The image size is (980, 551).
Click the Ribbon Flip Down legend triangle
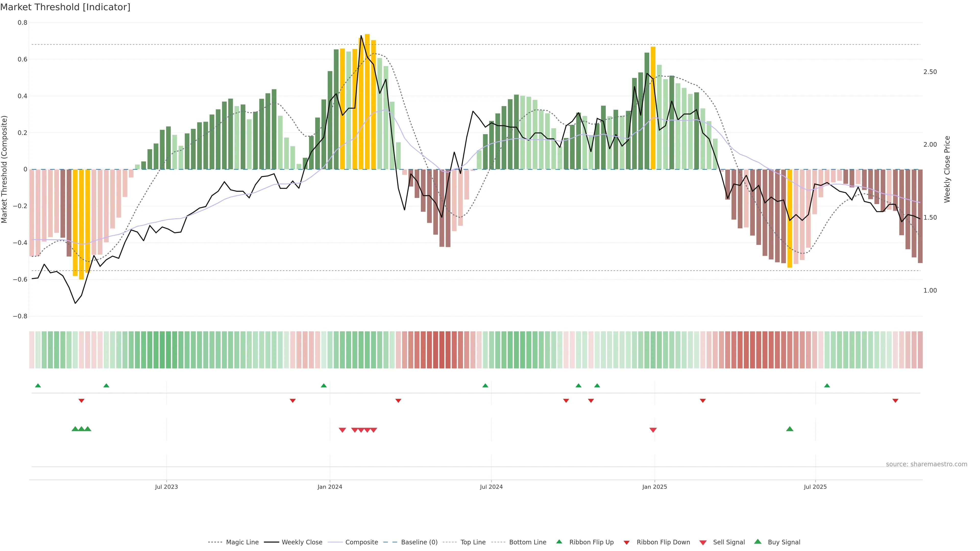pos(627,543)
